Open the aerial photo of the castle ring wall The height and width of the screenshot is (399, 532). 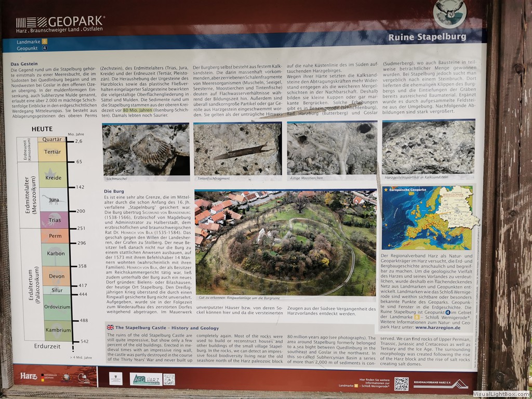[286, 243]
